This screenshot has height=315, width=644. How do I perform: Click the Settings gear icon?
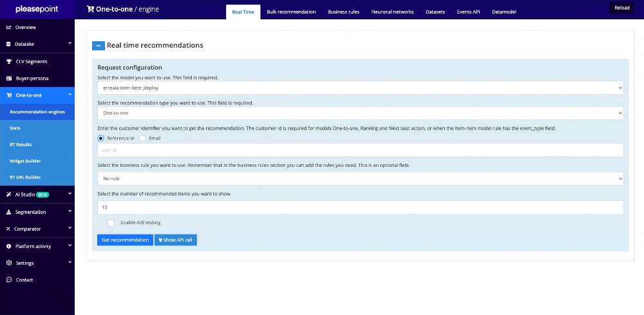(9, 263)
